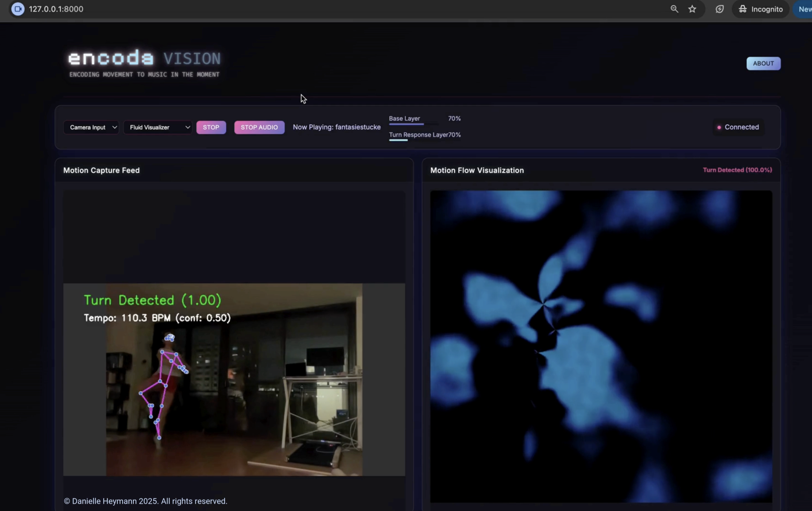Click the address bar showing 127.0.0.1:8000

tap(56, 9)
